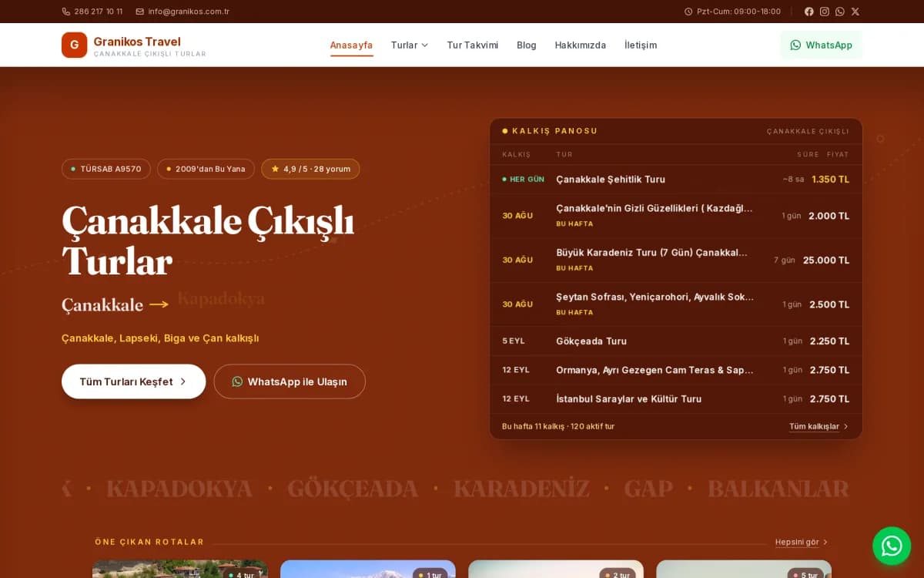Open the Instagram icon in top bar
The image size is (924, 578).
point(824,12)
